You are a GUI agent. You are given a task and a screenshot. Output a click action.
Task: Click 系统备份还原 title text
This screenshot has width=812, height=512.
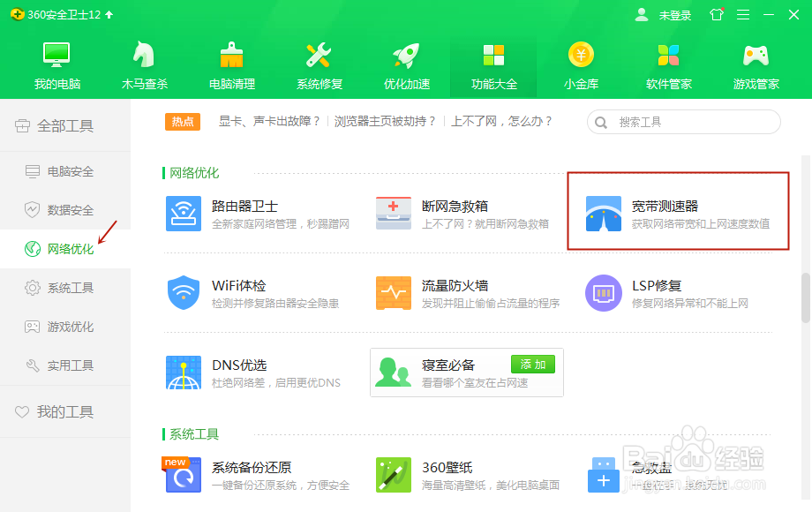point(252,468)
